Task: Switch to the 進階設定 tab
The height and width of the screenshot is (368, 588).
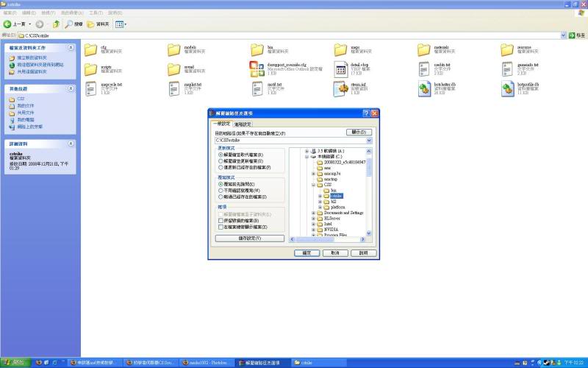Action: [243, 124]
